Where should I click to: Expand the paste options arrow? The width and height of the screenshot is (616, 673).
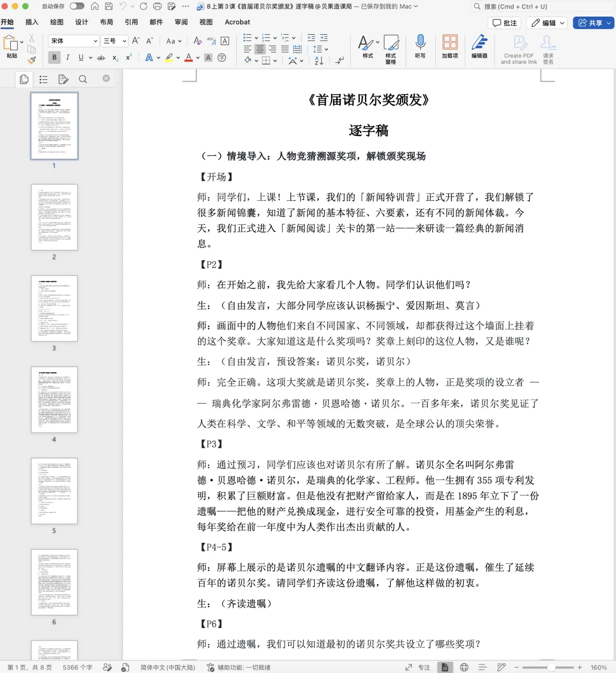[x=22, y=42]
